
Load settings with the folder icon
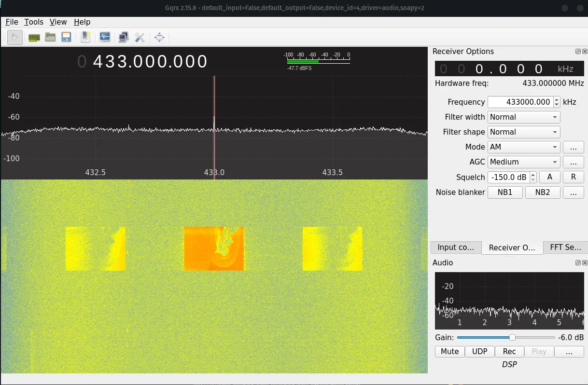[x=50, y=37]
